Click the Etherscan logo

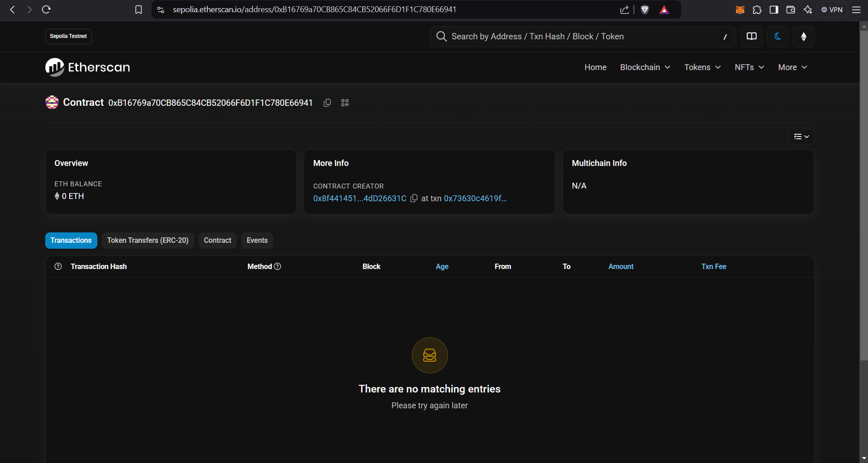coord(87,67)
